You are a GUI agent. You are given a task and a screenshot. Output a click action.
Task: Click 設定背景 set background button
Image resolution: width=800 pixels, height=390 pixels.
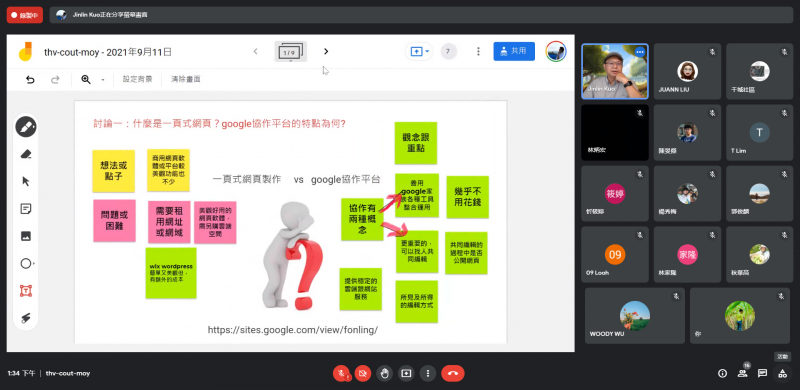137,79
